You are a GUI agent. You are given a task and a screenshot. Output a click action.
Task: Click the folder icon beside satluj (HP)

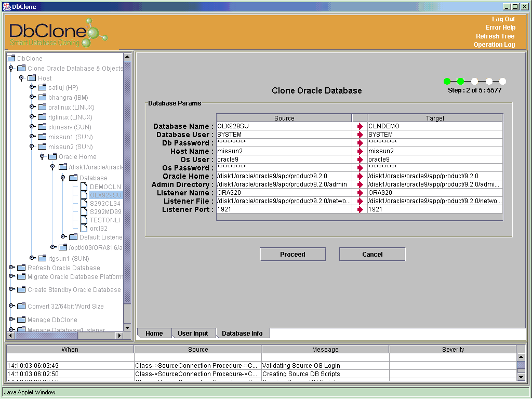pos(42,87)
